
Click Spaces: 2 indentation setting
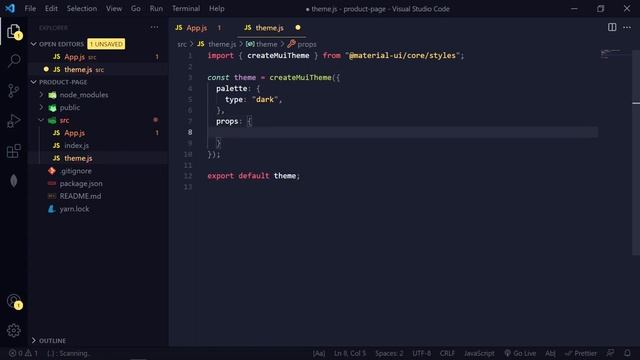pos(389,353)
